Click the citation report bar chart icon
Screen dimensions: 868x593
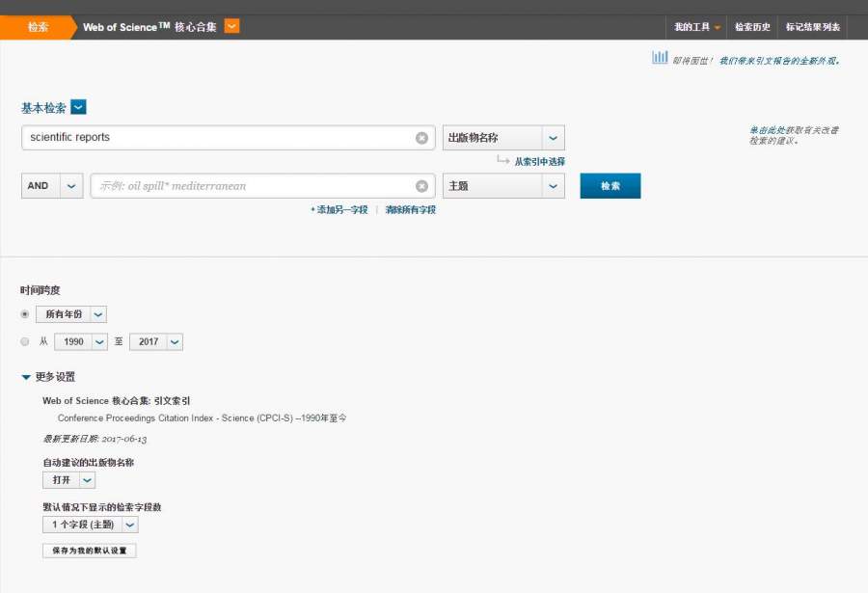click(660, 58)
